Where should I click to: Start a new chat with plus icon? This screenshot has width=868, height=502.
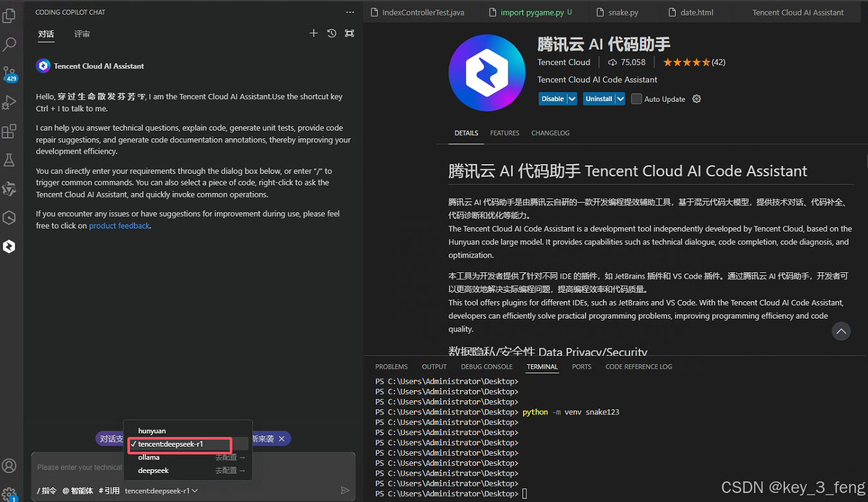pos(313,33)
